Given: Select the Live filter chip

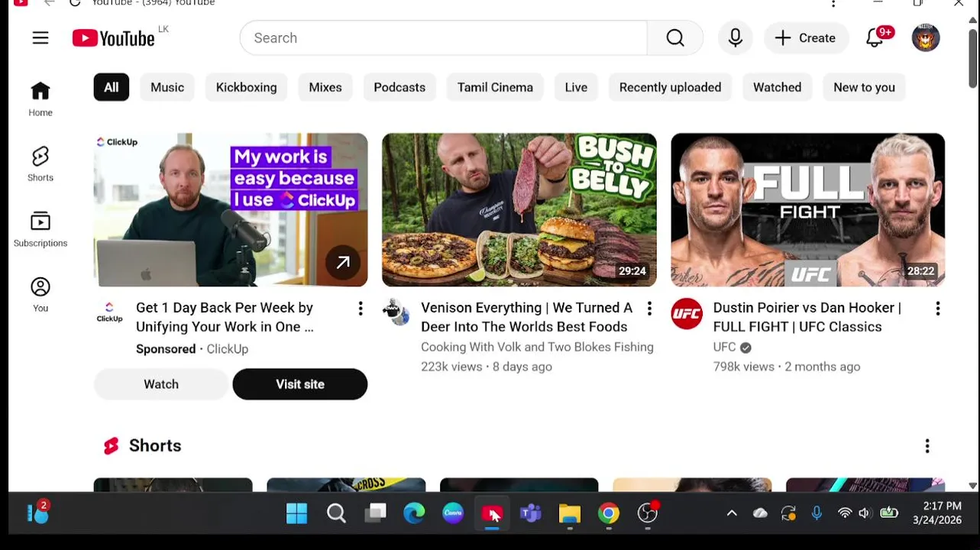Looking at the screenshot, I should point(576,87).
